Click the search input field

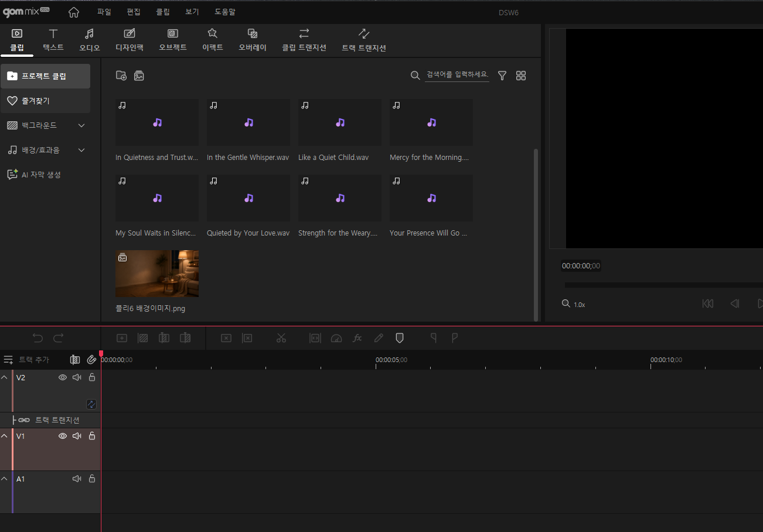point(457,75)
